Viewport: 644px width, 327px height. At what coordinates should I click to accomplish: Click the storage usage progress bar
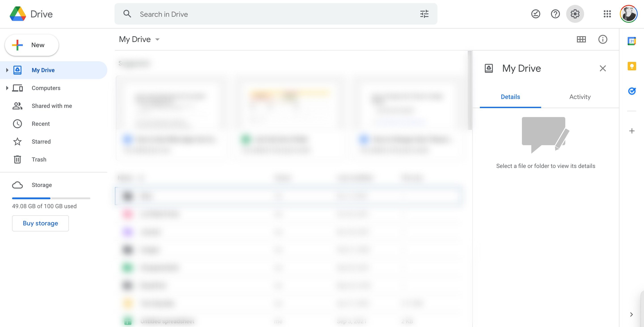click(51, 198)
